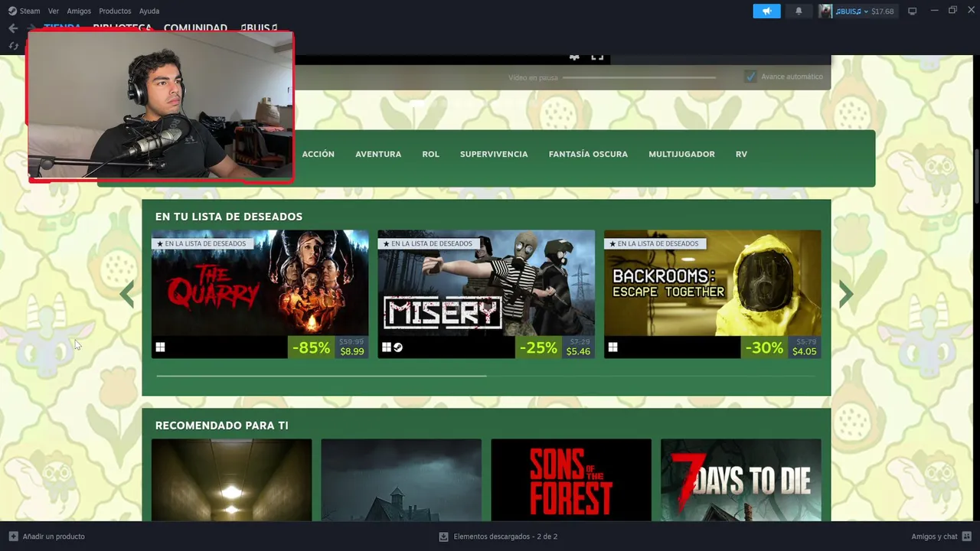Click fullscreen icon on video player
This screenshot has width=980, height=551.
(x=597, y=57)
